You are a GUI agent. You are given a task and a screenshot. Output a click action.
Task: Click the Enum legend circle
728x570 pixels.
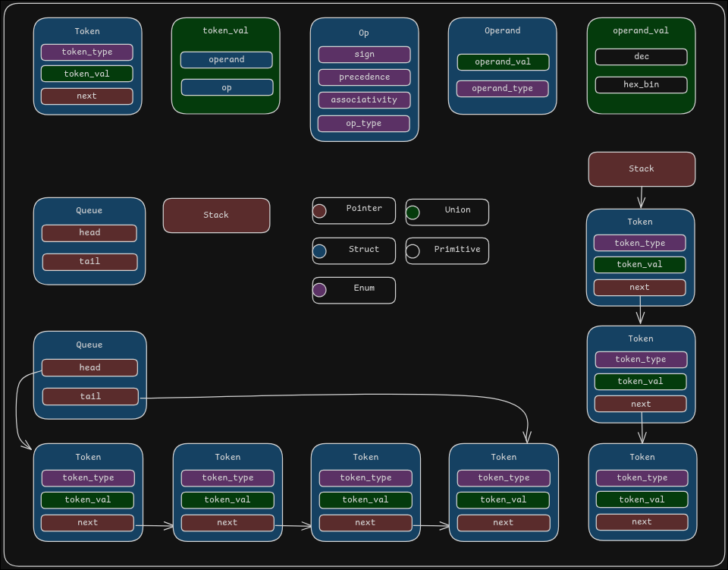pos(320,290)
